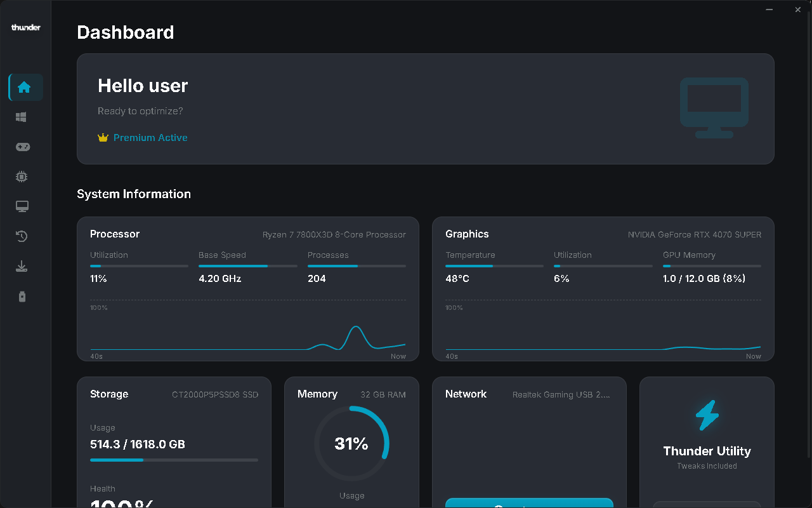Click the Storage card title
Image resolution: width=812 pixels, height=508 pixels.
pos(109,394)
